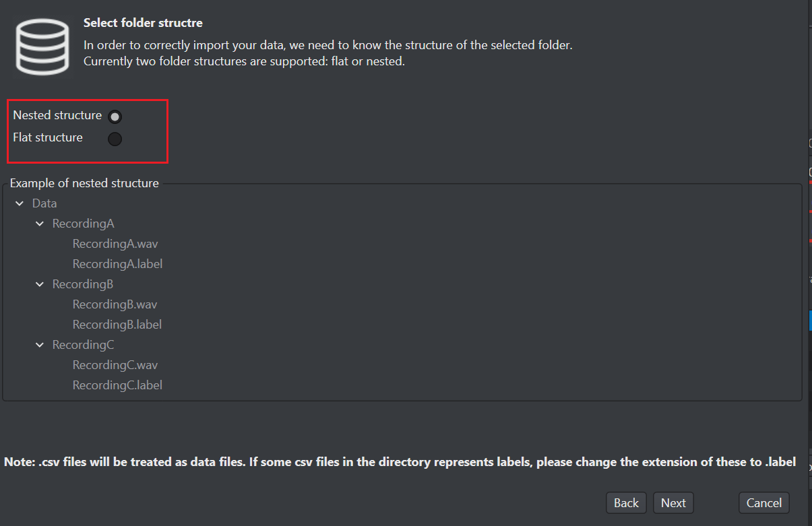Collapse the Data tree node
The width and height of the screenshot is (812, 526).
(20, 203)
